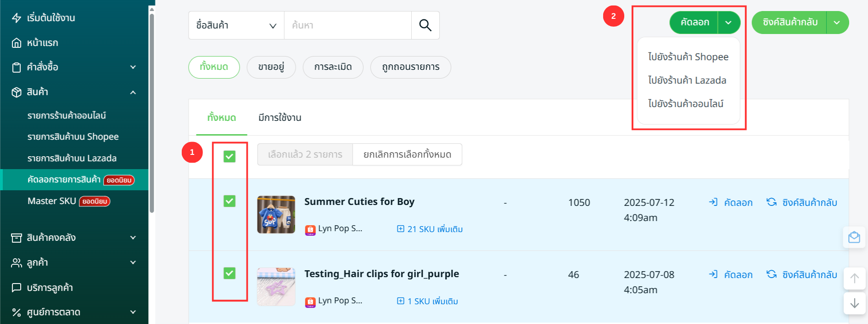The image size is (868, 324).
Task: Uncheck the Summer Cuties for Boy checkbox
Action: [x=230, y=201]
